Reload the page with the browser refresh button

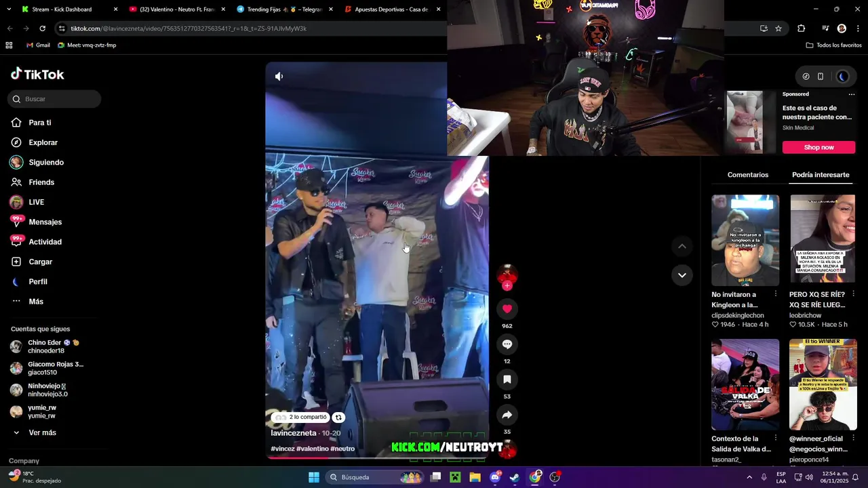pos(42,28)
